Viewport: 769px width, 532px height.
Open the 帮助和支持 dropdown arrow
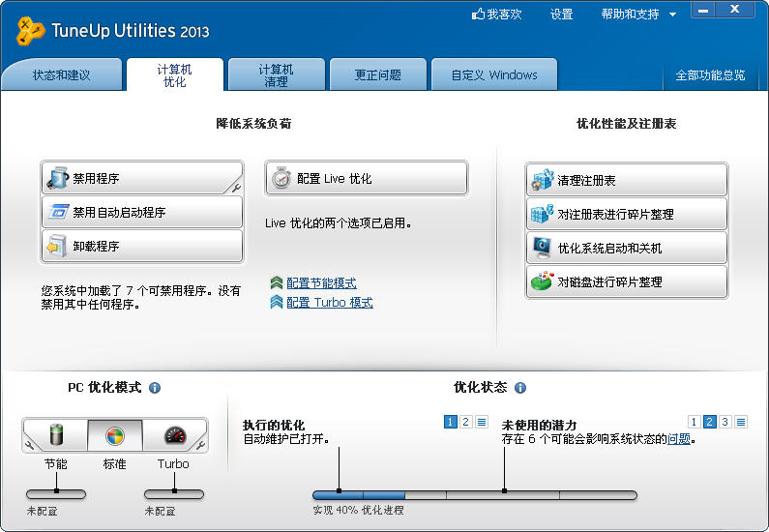[x=673, y=15]
